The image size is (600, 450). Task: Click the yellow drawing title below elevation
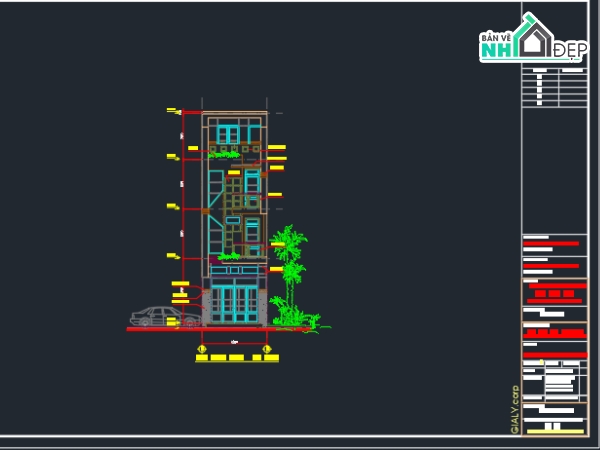(x=237, y=358)
